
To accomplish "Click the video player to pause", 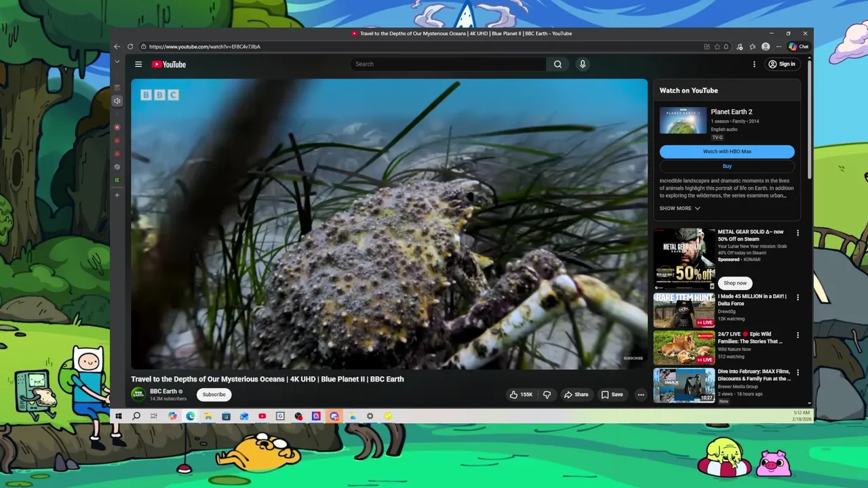I will pyautogui.click(x=389, y=224).
